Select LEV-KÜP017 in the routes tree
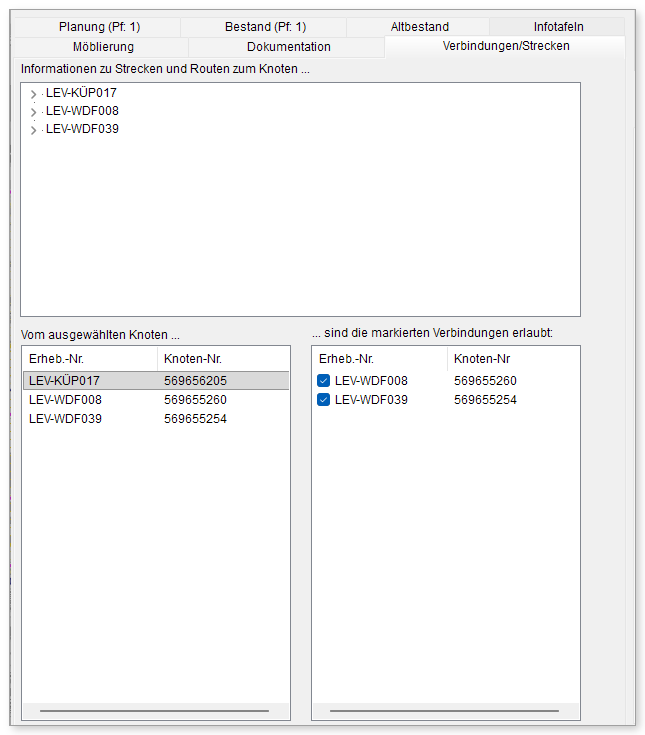645x735 pixels. tap(81, 93)
